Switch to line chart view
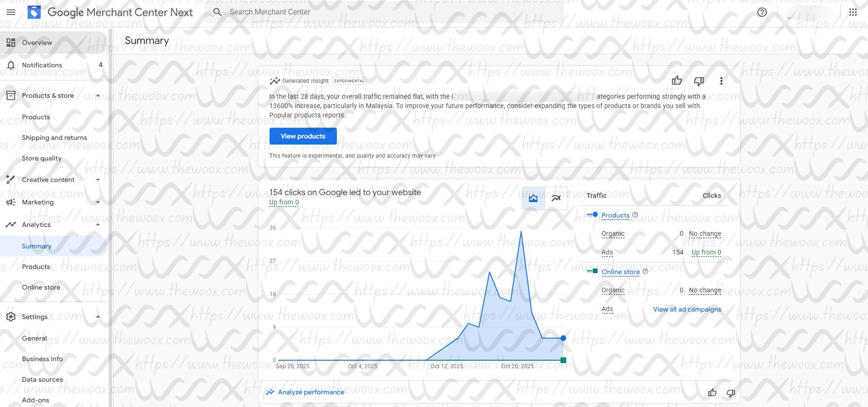 click(556, 198)
